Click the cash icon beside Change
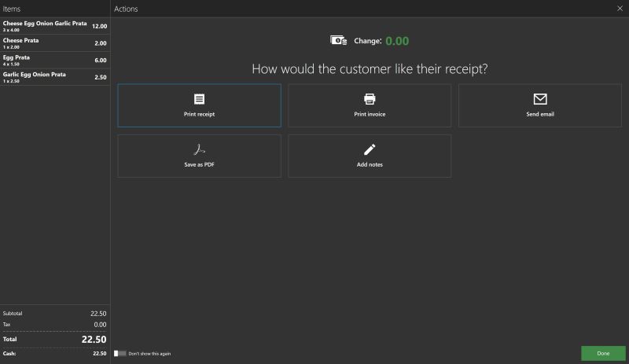 click(x=339, y=41)
